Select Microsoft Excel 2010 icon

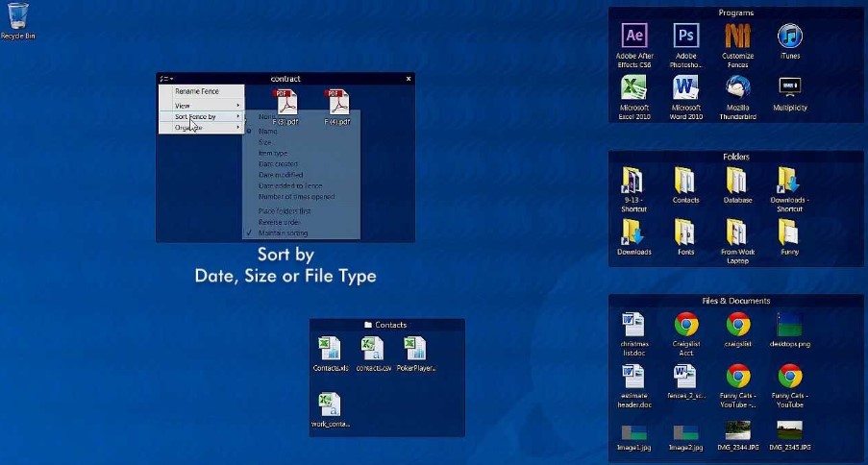coord(634,88)
